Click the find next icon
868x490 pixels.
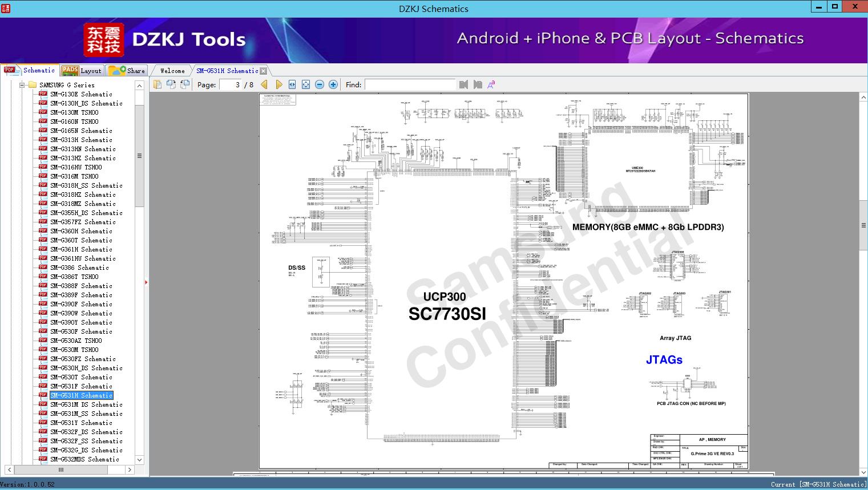pyautogui.click(x=477, y=84)
